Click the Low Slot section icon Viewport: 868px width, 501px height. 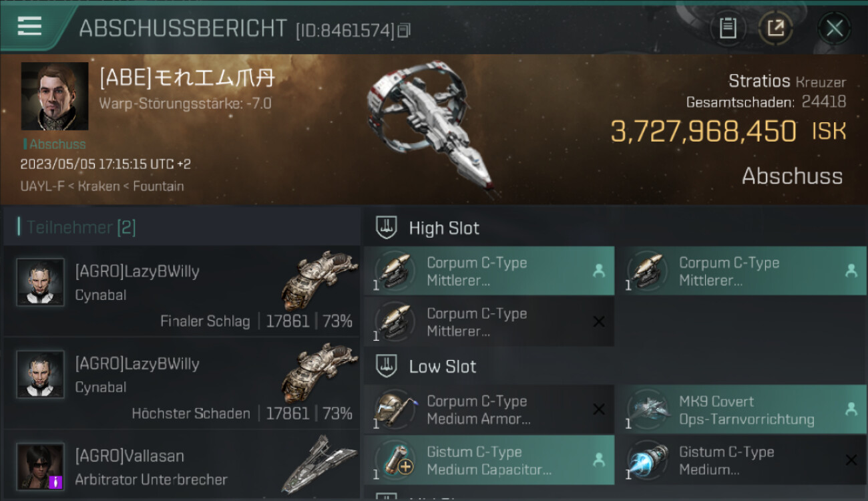(x=387, y=366)
